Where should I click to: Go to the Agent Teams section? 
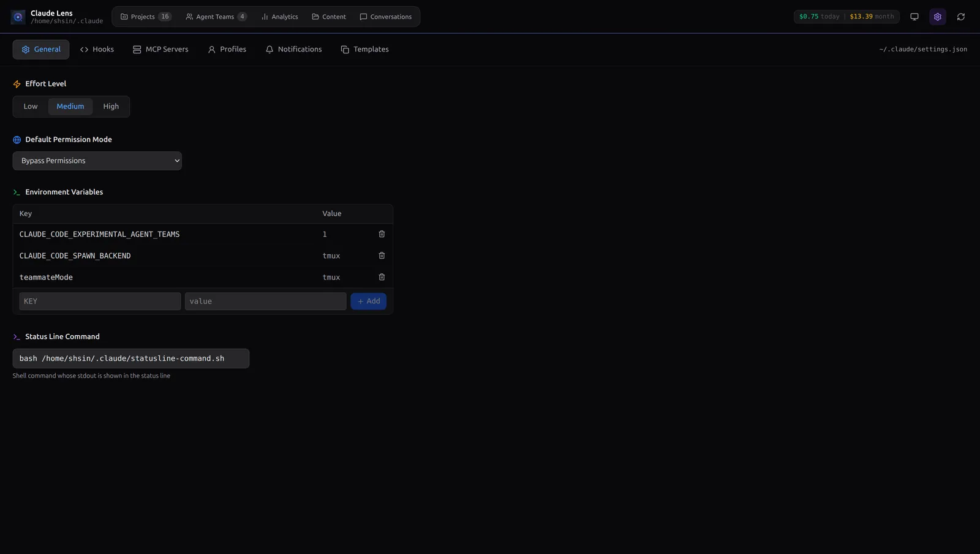coord(216,17)
